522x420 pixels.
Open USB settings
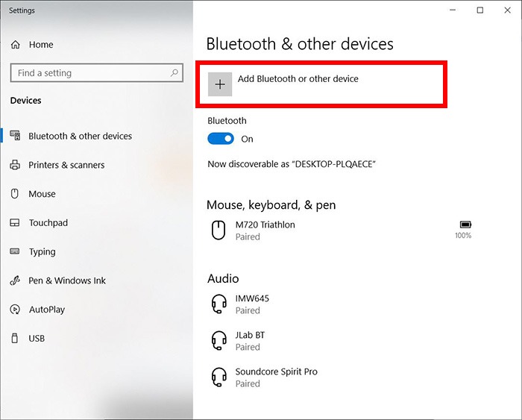click(x=96, y=339)
